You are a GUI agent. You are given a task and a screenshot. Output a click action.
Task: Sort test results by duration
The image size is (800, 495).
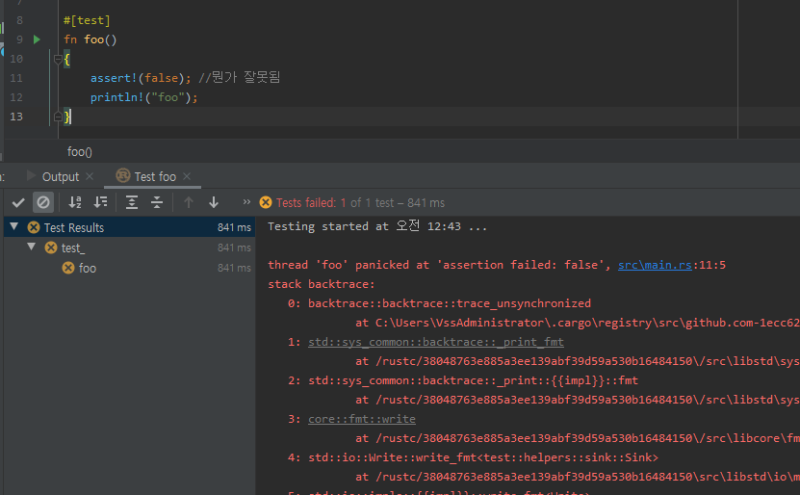coord(100,202)
